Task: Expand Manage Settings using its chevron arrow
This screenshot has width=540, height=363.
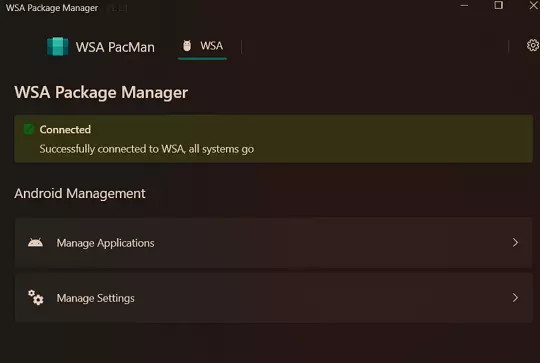Action: tap(515, 298)
